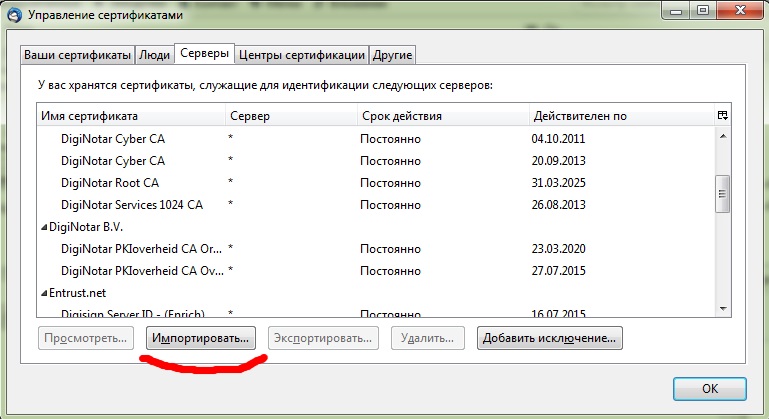
Task: Click the date 26.08.2013
Action: click(559, 205)
